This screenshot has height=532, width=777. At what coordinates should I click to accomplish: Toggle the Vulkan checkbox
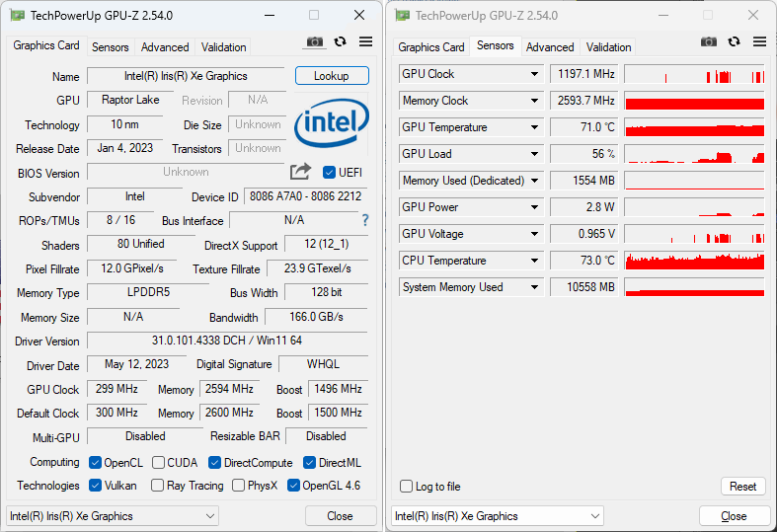(x=95, y=486)
